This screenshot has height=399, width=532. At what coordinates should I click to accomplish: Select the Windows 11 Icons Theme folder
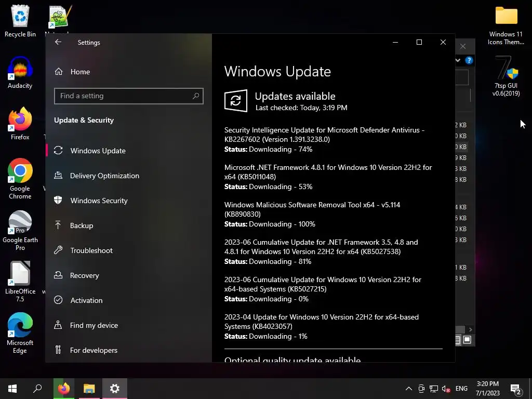pyautogui.click(x=506, y=26)
